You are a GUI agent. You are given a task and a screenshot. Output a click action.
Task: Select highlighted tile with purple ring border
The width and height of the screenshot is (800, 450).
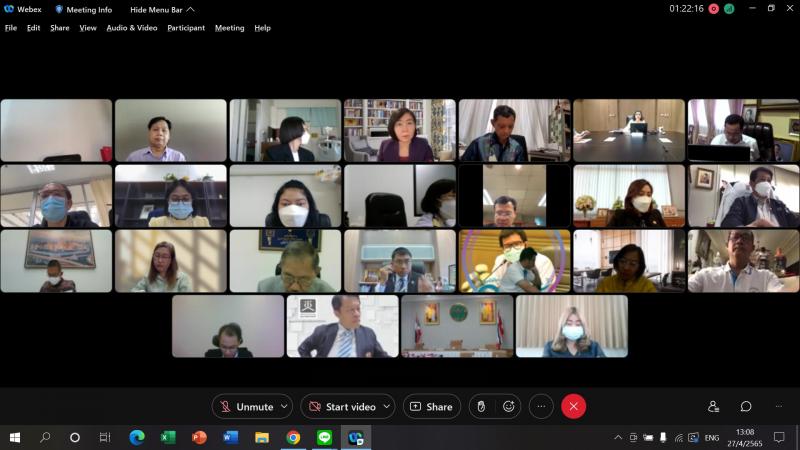514,261
